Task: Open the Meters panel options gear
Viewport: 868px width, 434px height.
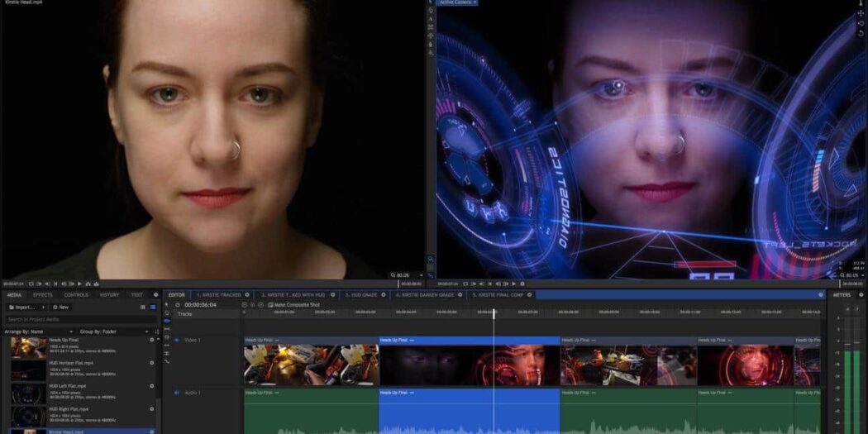Action: pos(861,295)
